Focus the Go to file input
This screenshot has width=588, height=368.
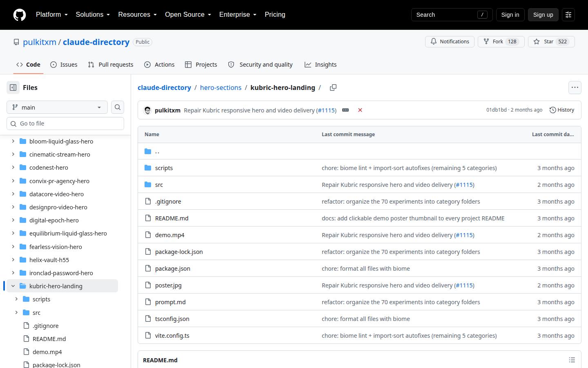65,123
